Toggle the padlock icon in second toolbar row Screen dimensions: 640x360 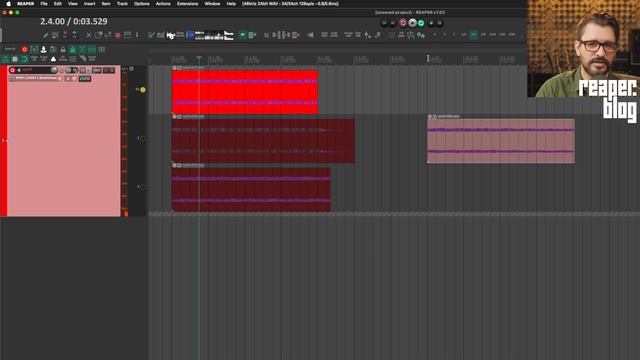pyautogui.click(x=63, y=49)
